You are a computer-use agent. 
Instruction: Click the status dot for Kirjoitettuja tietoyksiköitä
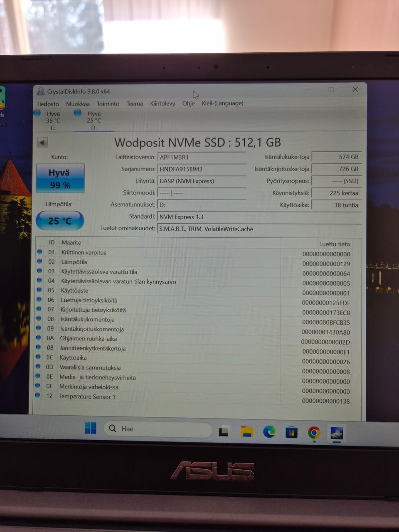pos(39,309)
